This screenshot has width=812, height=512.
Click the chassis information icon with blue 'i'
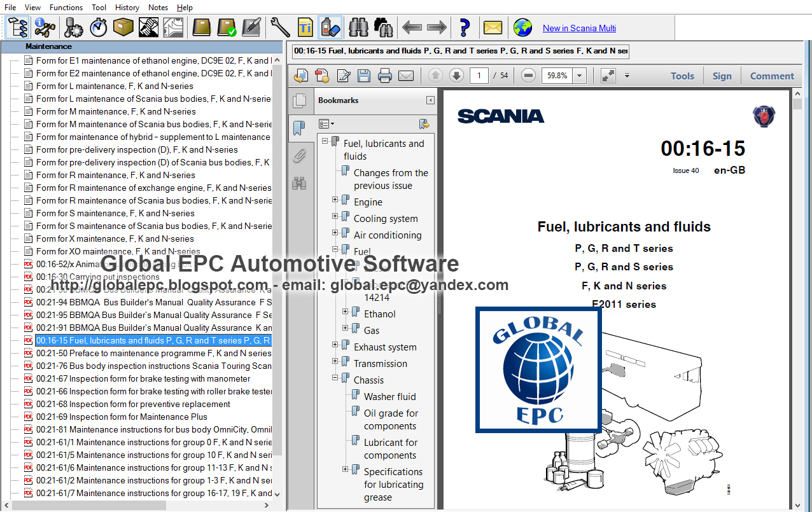coord(45,28)
